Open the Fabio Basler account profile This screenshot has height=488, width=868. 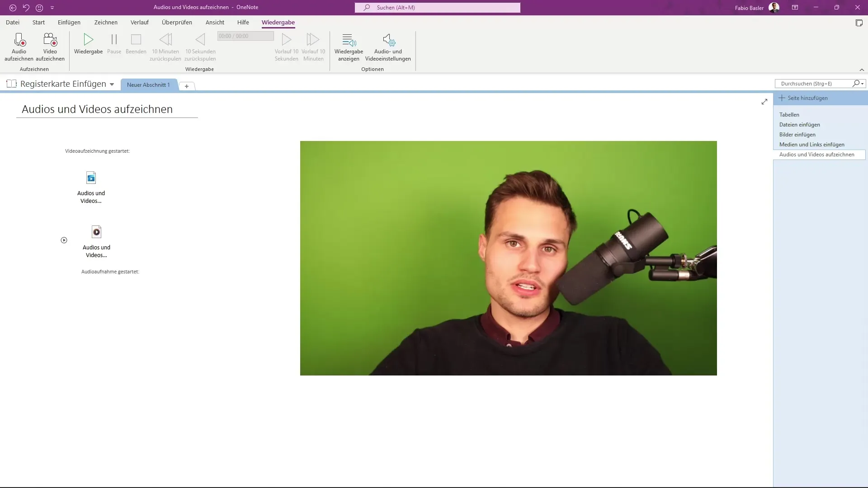tap(757, 8)
